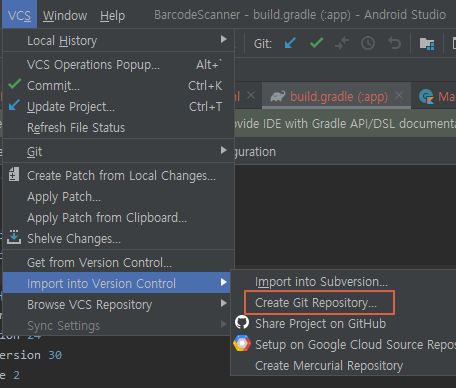
Task: Click the Create Patch document icon
Action: 14,174
